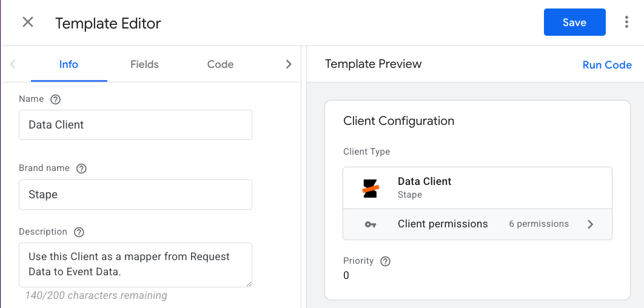The width and height of the screenshot is (644, 308).
Task: Click the help icon next to Name
Action: coord(56,99)
